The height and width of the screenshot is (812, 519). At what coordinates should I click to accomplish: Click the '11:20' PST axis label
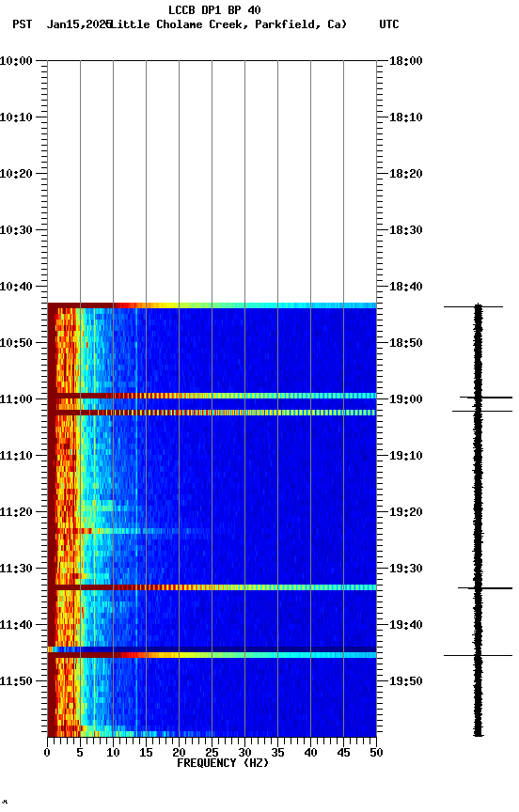point(16,512)
